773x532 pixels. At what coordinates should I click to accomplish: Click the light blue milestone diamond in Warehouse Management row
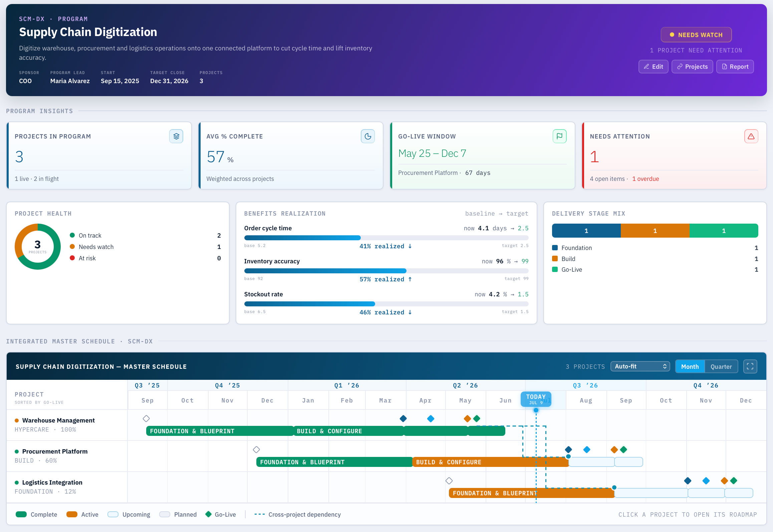pos(431,419)
